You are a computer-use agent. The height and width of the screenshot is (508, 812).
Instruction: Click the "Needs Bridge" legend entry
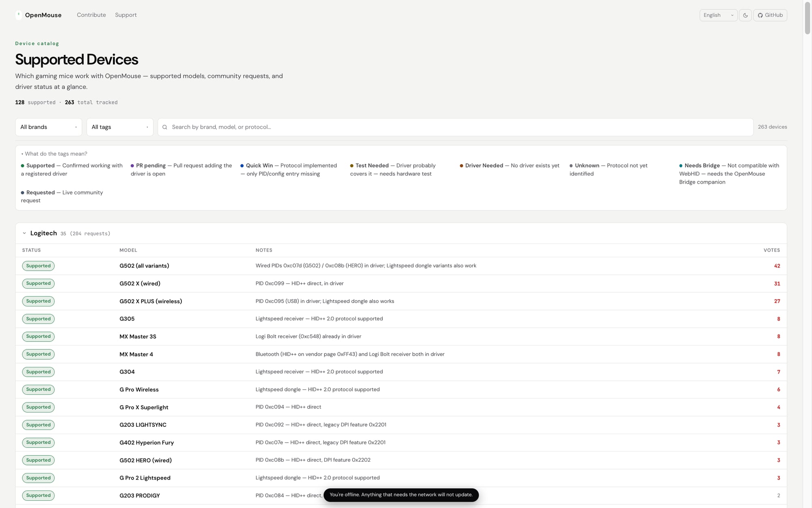729,174
